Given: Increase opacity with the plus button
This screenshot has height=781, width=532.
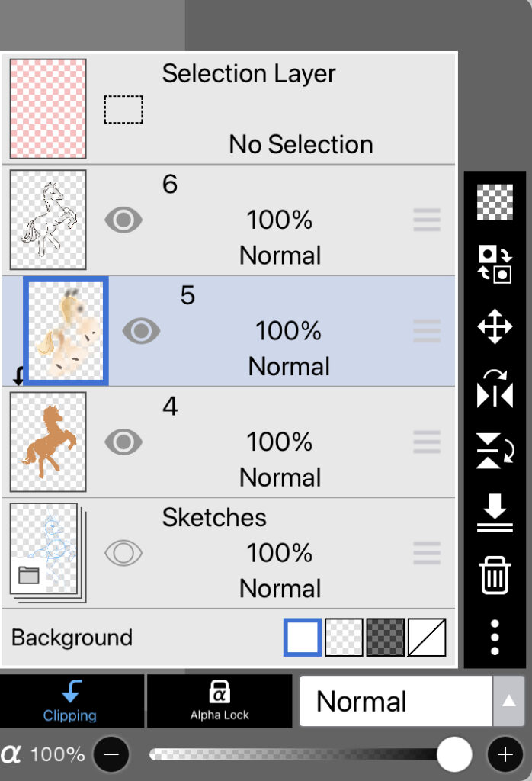Looking at the screenshot, I should coord(505,754).
